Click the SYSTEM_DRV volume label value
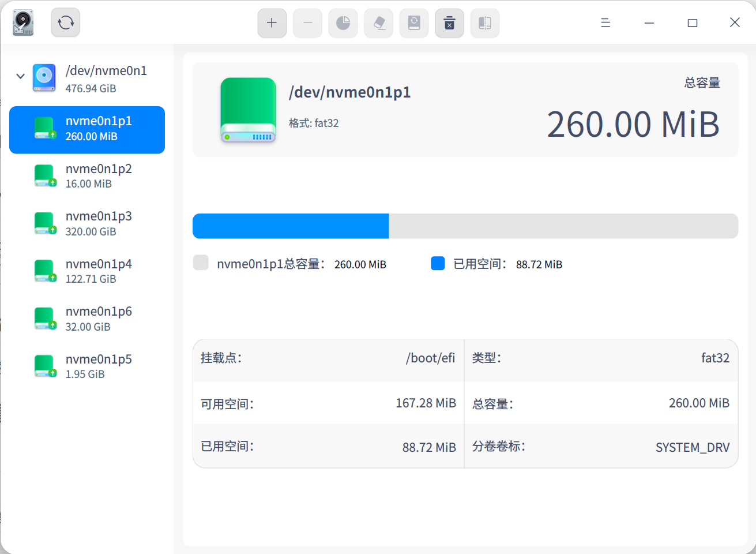The height and width of the screenshot is (554, 756). (692, 447)
